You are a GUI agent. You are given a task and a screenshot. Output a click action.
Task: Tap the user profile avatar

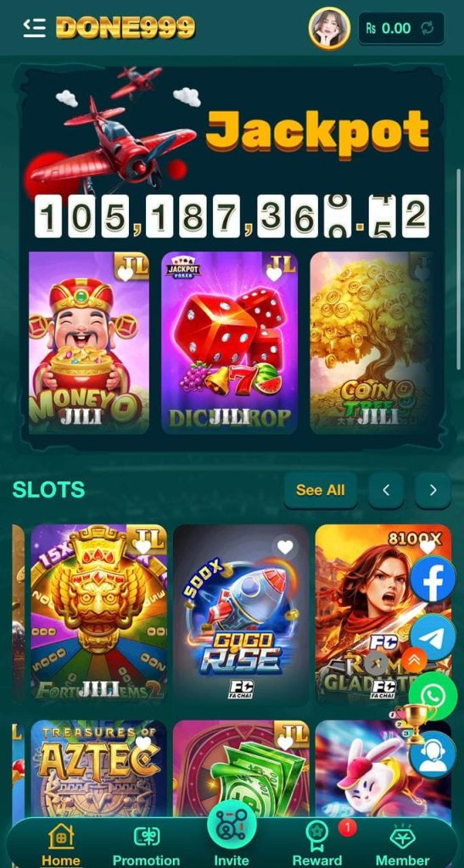coord(329,28)
